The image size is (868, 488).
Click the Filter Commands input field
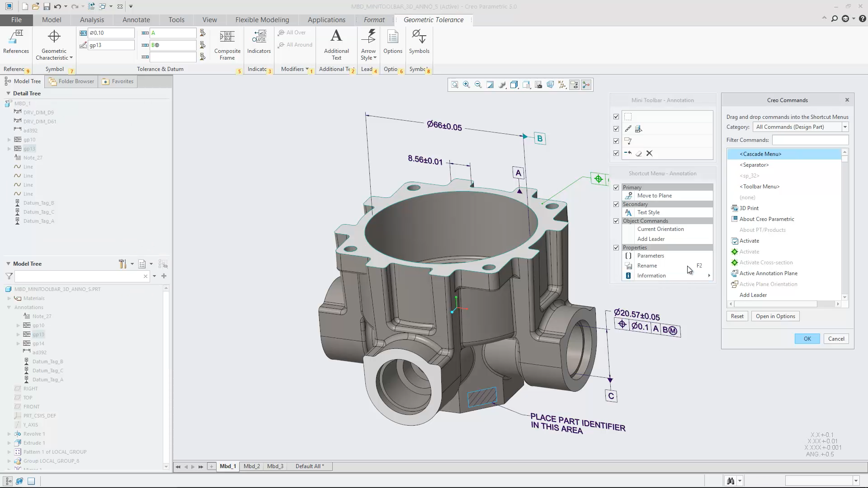click(810, 140)
